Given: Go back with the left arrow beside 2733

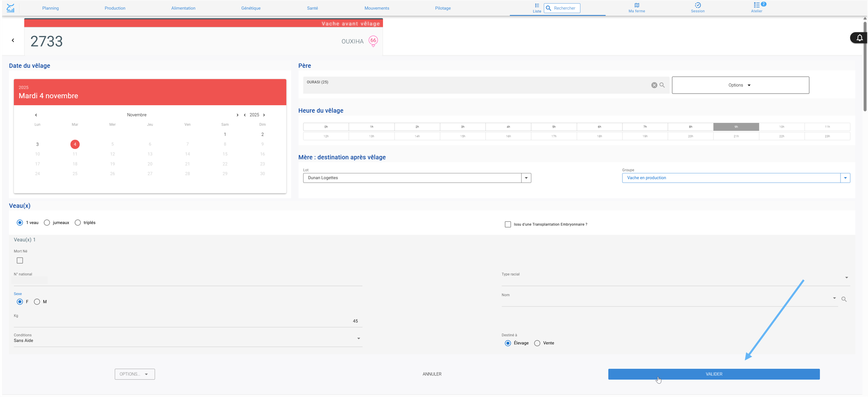Looking at the screenshot, I should point(13,40).
